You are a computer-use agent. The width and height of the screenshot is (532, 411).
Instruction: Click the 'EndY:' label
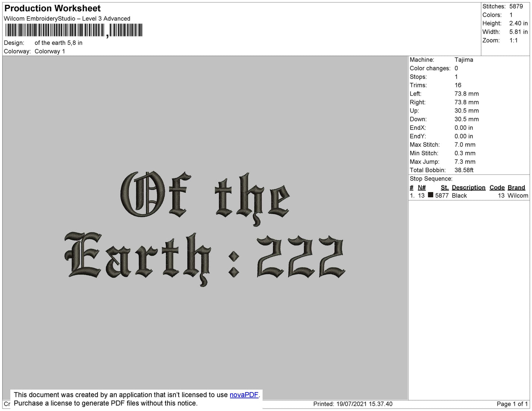pyautogui.click(x=418, y=136)
